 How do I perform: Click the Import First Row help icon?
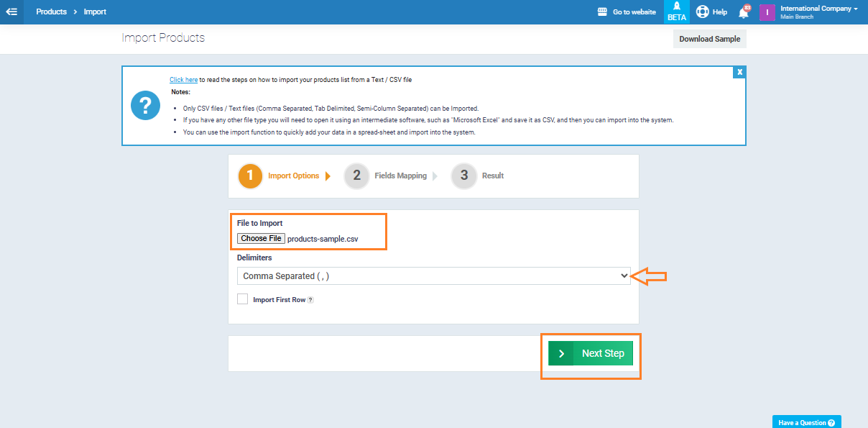click(311, 300)
